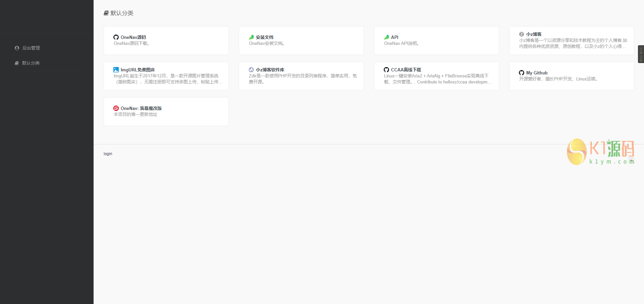Viewport: 644px width, 304px height.
Task: Open the OneNav源码 link title
Action: pos(133,37)
